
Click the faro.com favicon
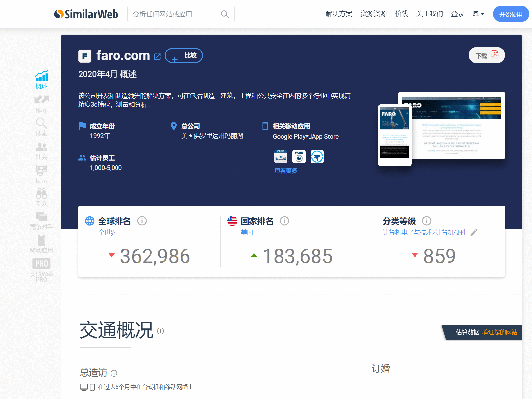[85, 56]
